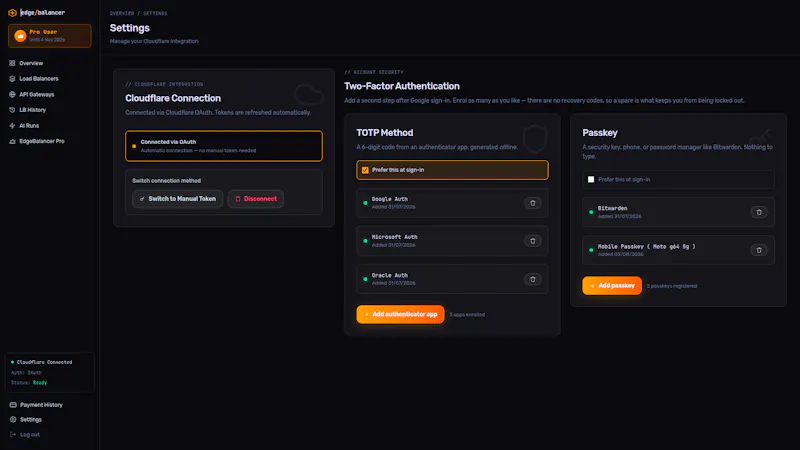Click Add authenticator app button

(x=401, y=314)
